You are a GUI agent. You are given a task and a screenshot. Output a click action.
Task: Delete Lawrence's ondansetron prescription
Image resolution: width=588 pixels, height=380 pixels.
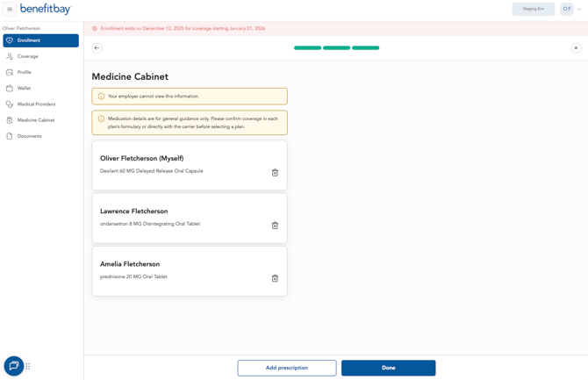[275, 226]
